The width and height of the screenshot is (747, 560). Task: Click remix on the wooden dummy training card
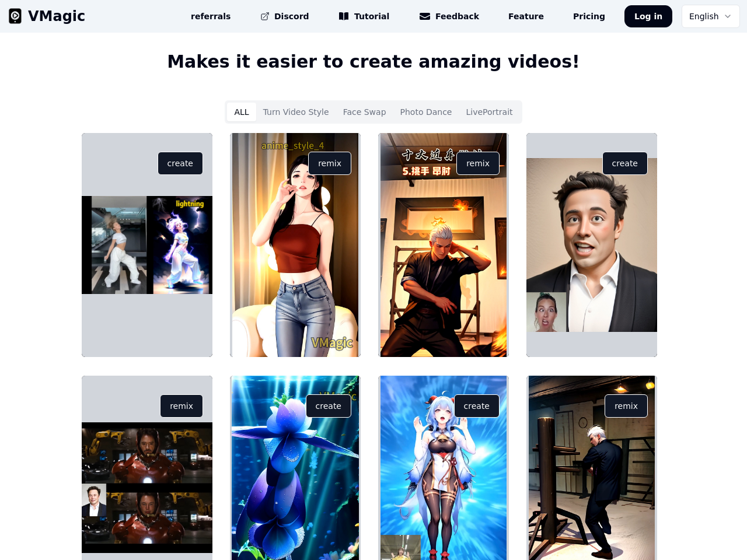point(626,406)
